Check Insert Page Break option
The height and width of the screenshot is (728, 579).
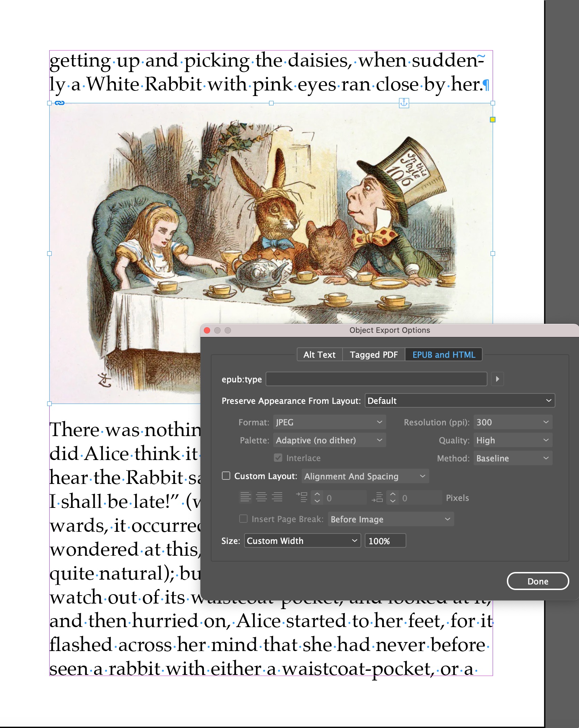click(x=243, y=519)
